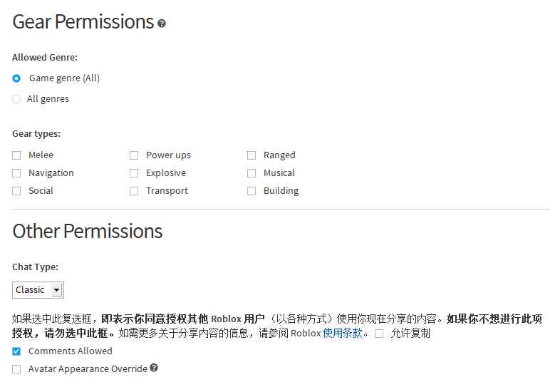Viewport: 555px width, 392px height.
Task: Check the Musical gear type
Action: [251, 173]
